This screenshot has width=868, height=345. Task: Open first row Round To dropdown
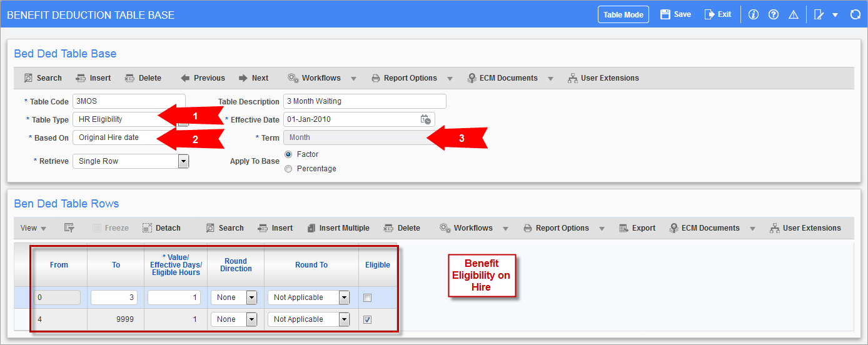click(x=344, y=297)
